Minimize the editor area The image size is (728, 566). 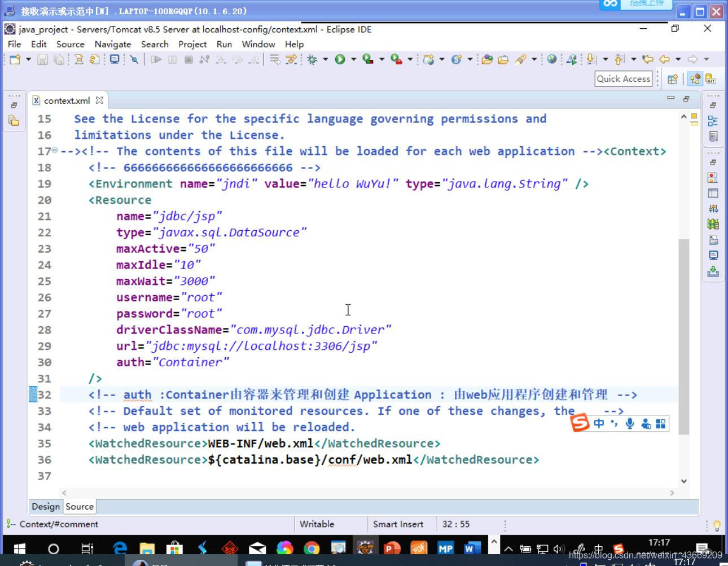coord(670,98)
